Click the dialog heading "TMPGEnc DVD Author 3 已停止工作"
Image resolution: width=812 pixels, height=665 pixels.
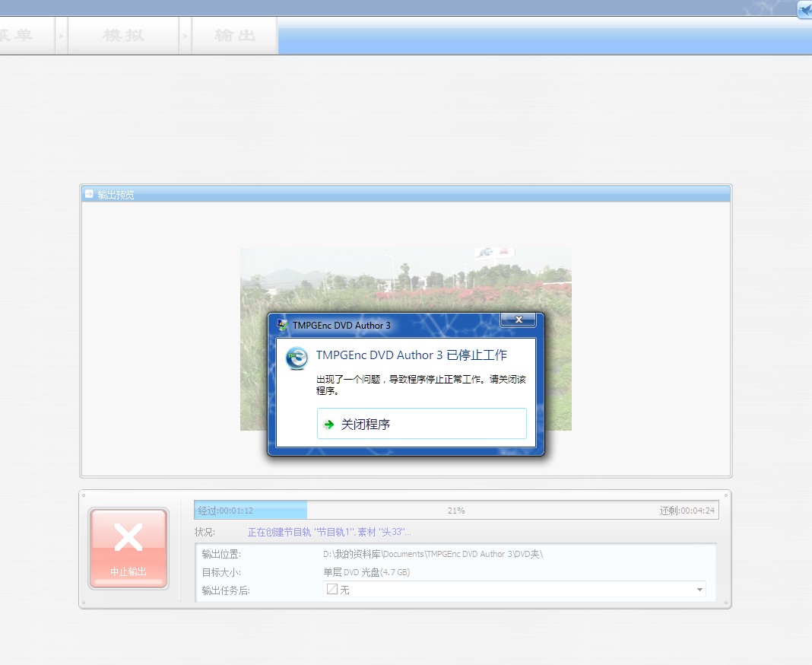click(x=411, y=355)
